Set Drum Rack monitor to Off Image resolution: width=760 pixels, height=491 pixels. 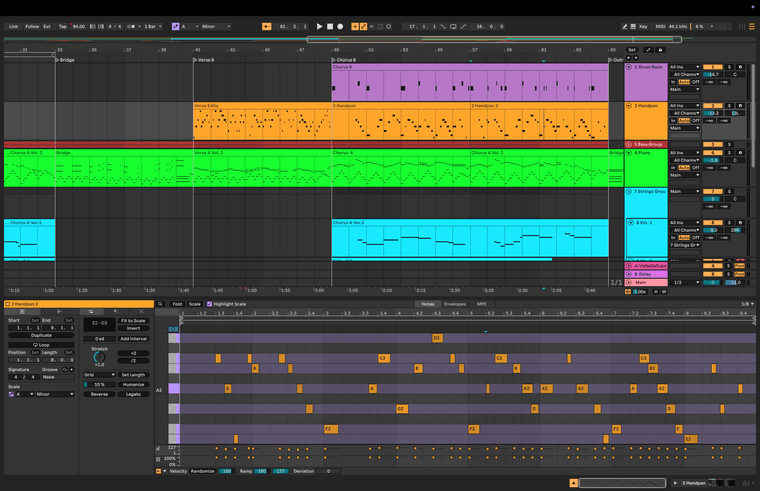[x=696, y=82]
